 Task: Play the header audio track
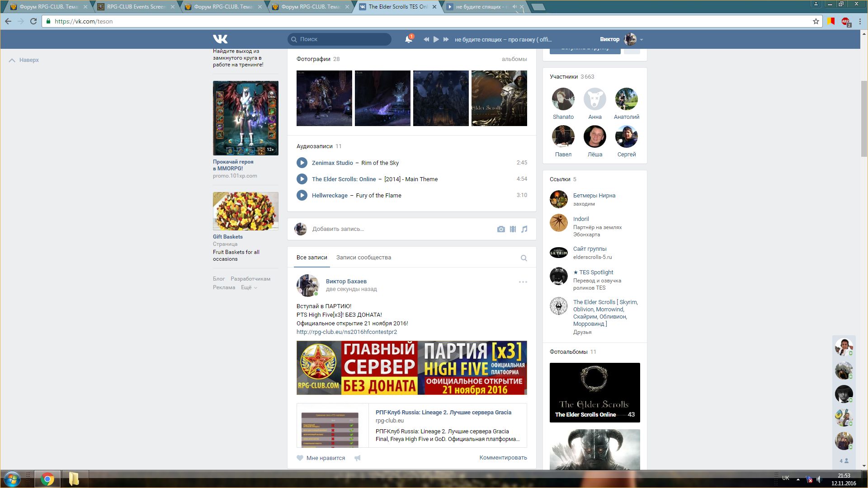[436, 39]
